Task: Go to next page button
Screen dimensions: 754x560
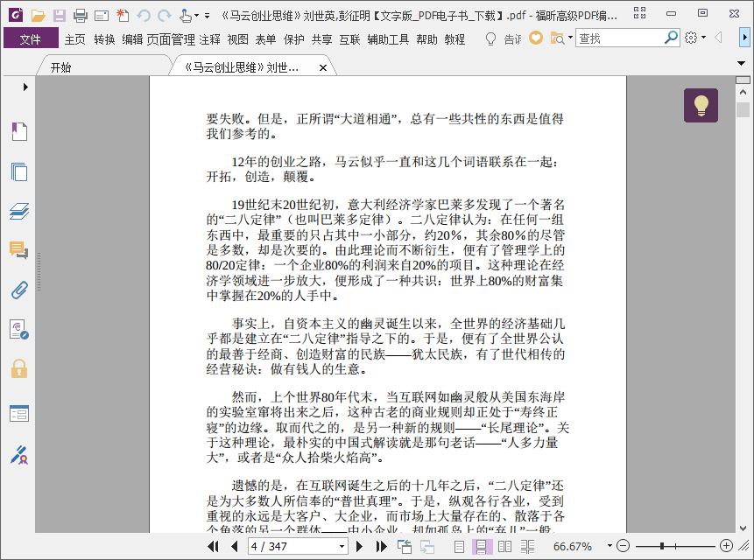Action: (359, 546)
